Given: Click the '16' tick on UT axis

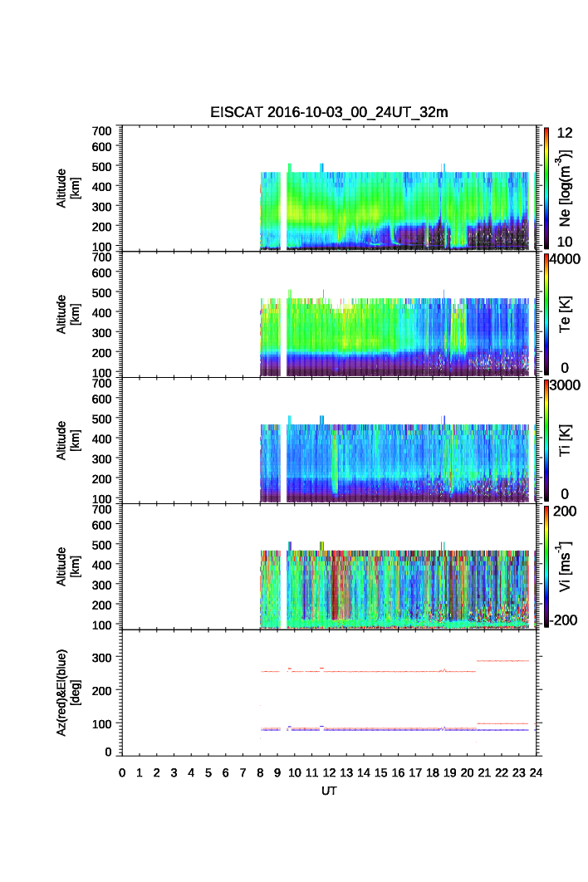Looking at the screenshot, I should coord(398,773).
